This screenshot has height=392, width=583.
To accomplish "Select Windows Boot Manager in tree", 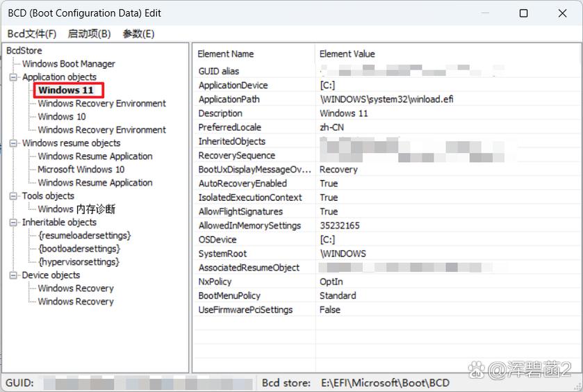I will click(69, 64).
